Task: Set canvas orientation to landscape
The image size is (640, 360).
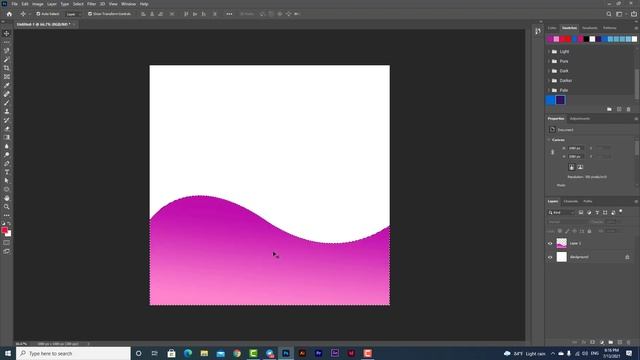Action: (580, 167)
